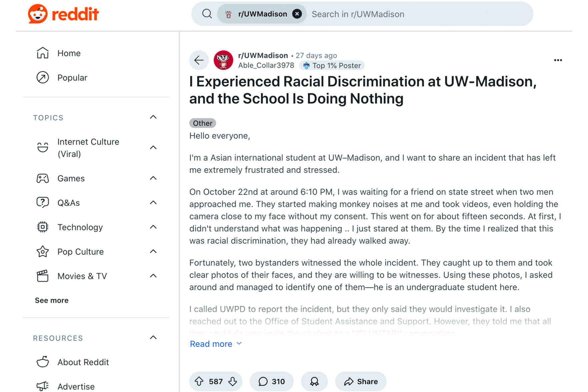Open the post options ellipsis menu

pyautogui.click(x=558, y=60)
